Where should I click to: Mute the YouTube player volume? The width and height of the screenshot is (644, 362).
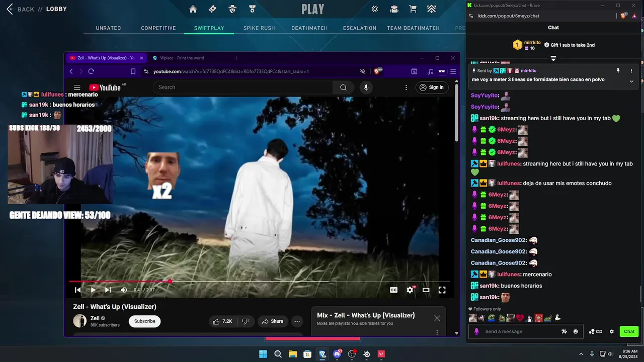pyautogui.click(x=123, y=290)
